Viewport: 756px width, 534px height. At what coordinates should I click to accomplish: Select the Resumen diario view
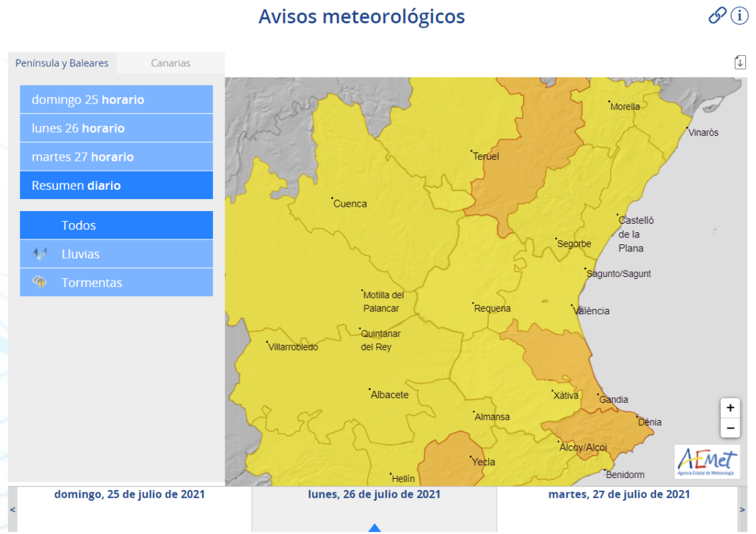pyautogui.click(x=116, y=186)
